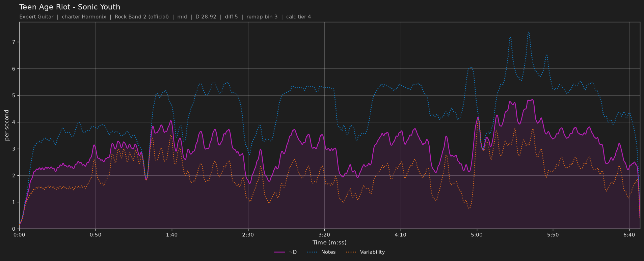Click the 1:40 time axis tick label
The image size is (644, 261).
(x=172, y=235)
